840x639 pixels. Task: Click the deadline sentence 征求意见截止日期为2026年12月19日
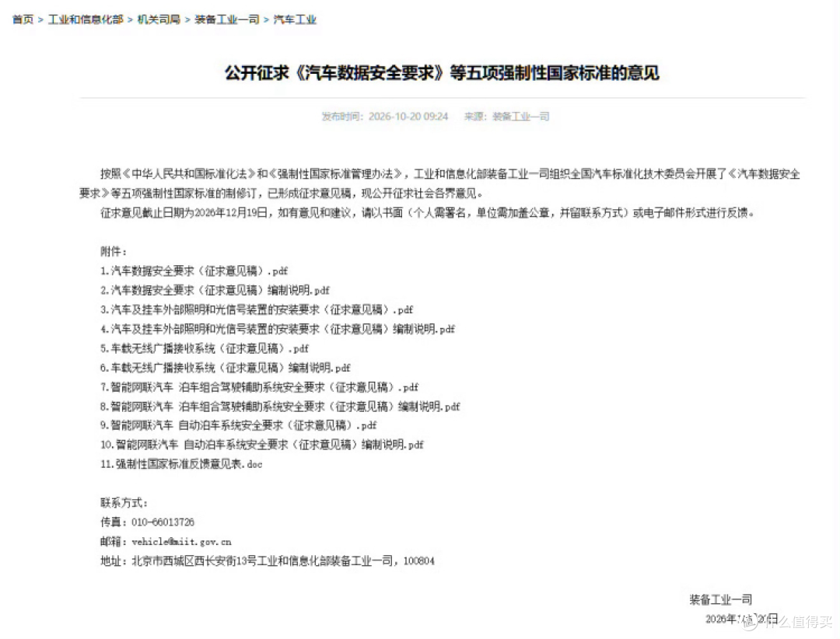point(184,213)
